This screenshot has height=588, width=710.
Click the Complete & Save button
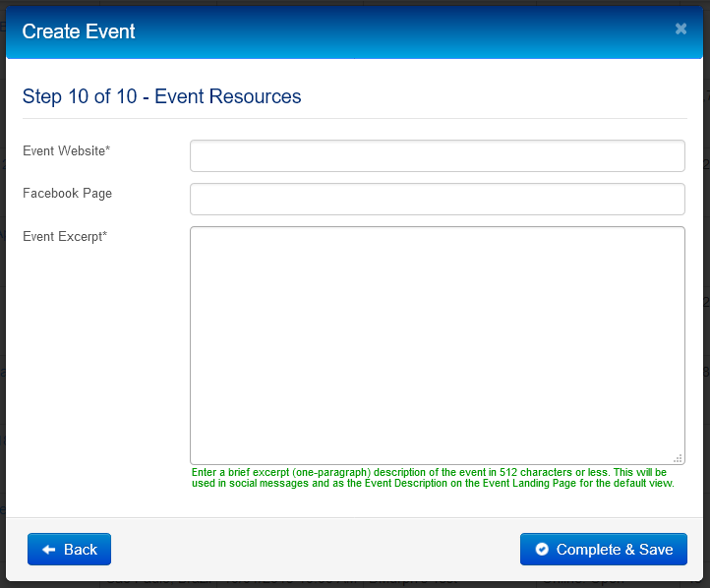pos(604,549)
